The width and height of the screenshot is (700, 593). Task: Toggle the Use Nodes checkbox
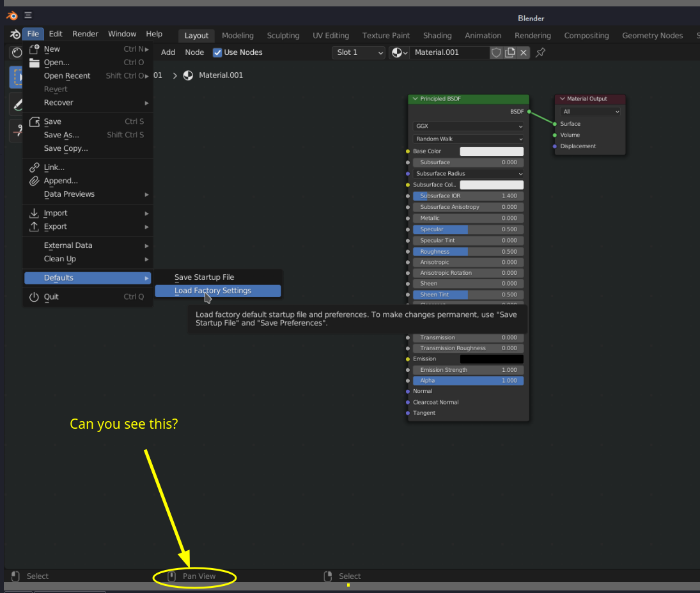tap(217, 52)
